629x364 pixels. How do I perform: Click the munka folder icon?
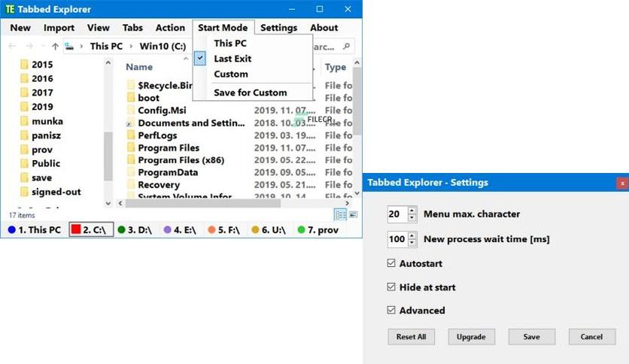point(25,121)
